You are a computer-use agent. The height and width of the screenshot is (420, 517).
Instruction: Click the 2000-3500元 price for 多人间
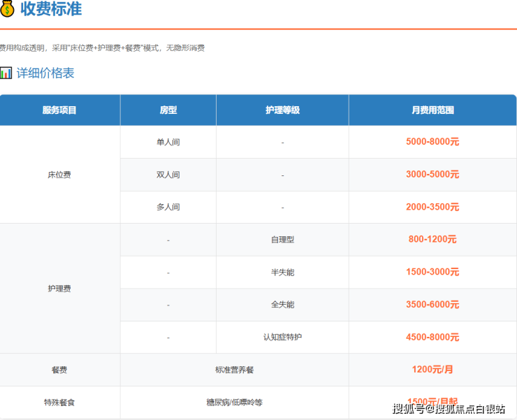(x=432, y=207)
